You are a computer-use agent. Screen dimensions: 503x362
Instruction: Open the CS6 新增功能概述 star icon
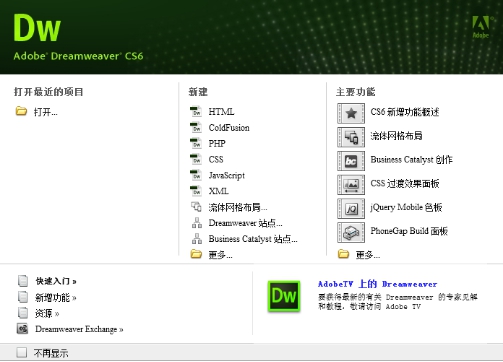click(351, 113)
